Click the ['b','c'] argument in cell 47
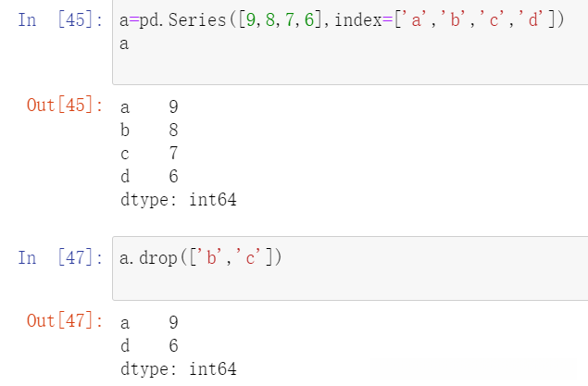588x386 pixels. [234, 257]
